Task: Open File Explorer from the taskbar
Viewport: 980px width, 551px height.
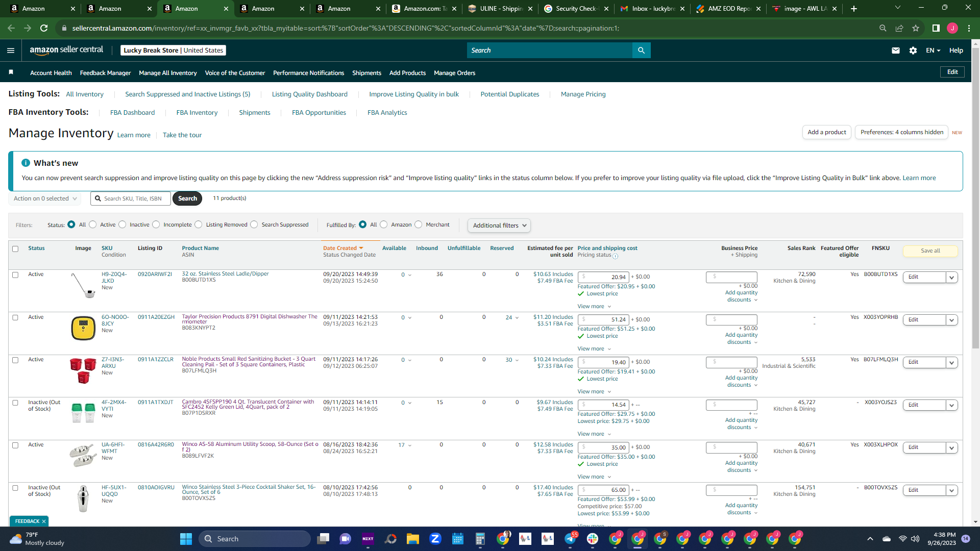Action: (x=413, y=539)
